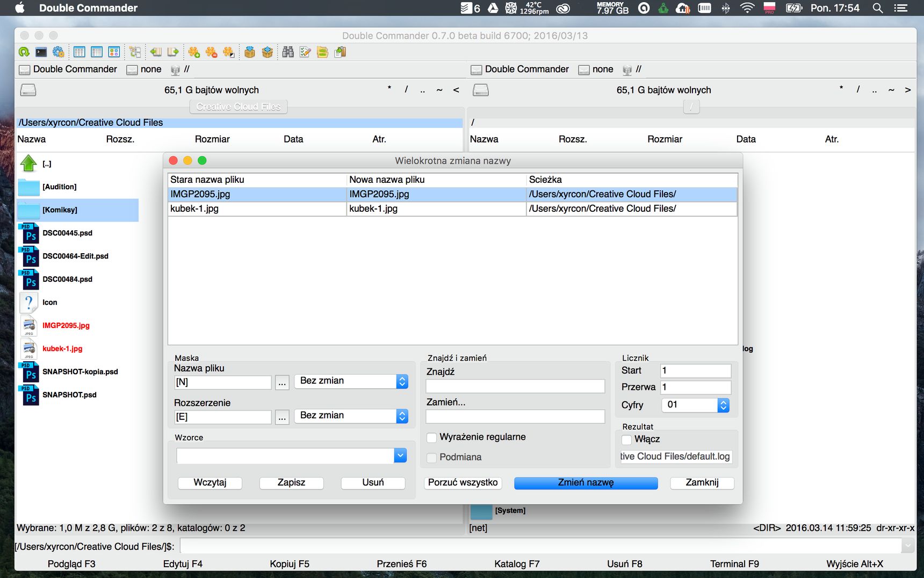The image size is (924, 578).
Task: Click Porzuć wszystko button
Action: 463,483
